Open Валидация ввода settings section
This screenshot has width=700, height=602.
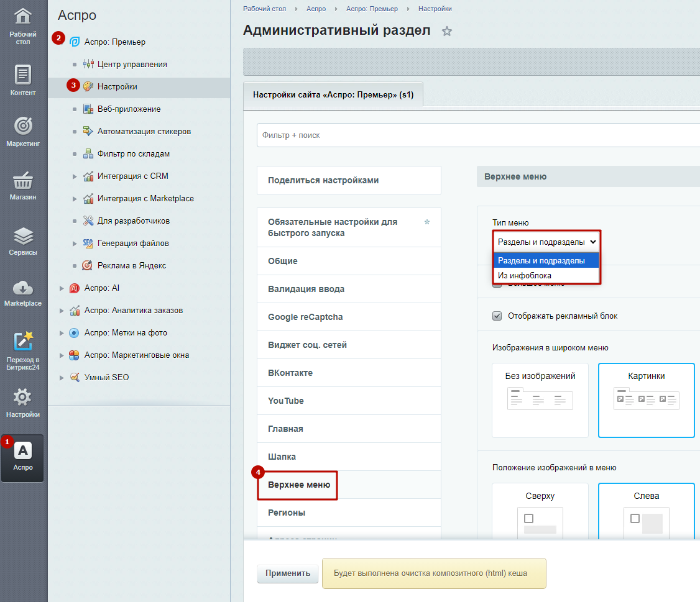pyautogui.click(x=349, y=289)
